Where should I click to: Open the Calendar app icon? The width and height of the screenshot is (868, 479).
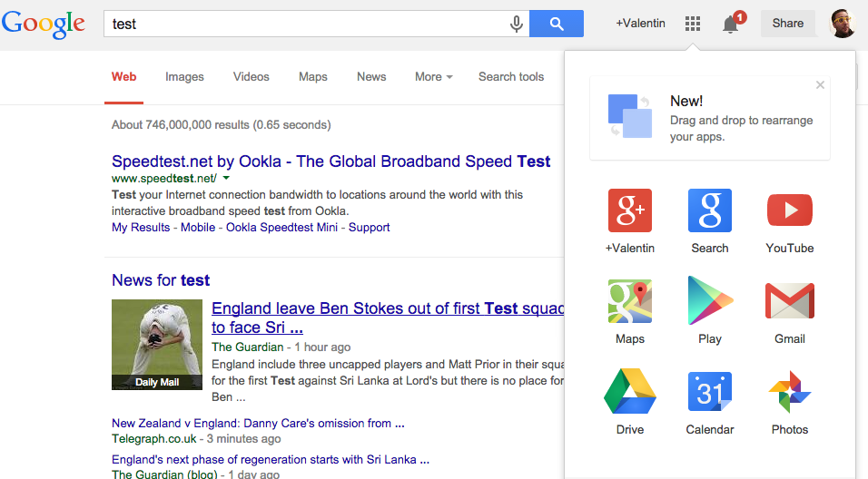[709, 392]
